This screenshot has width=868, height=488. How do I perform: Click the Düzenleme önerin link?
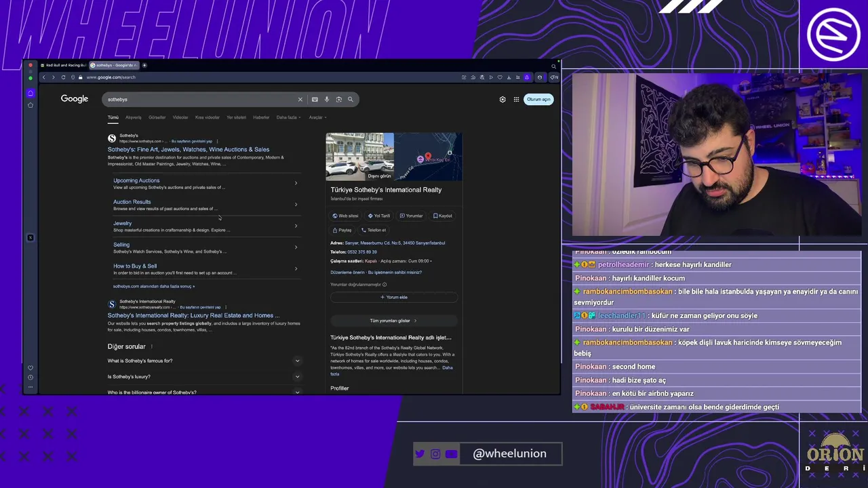347,272
